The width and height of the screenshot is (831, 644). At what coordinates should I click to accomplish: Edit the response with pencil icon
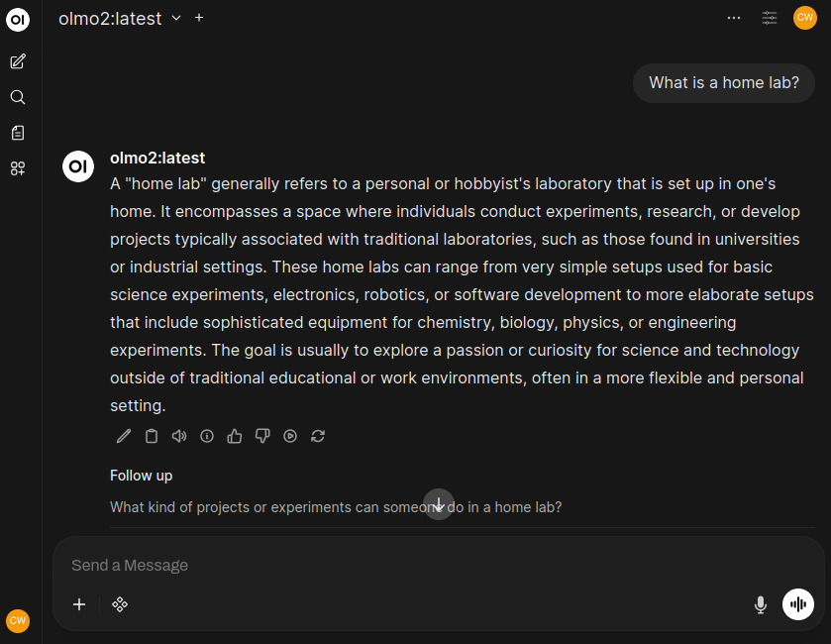(124, 436)
